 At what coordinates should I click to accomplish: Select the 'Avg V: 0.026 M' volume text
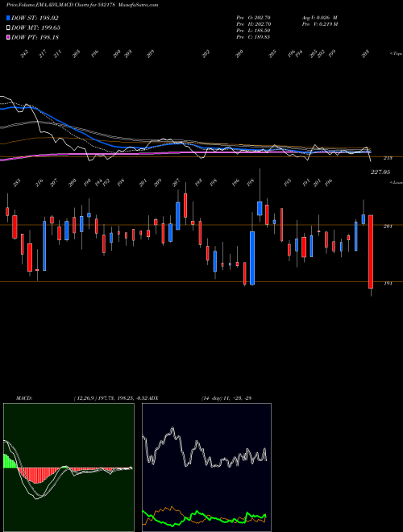[319, 18]
